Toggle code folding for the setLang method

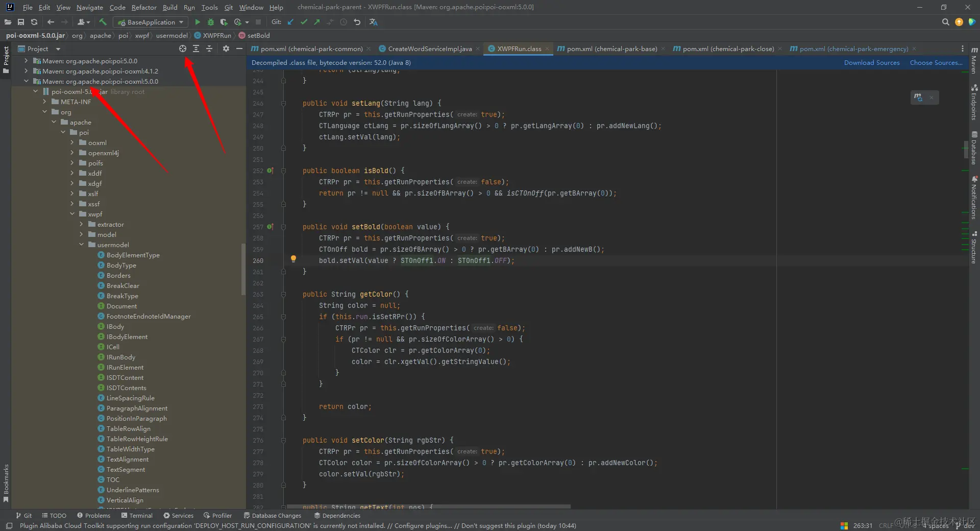pos(283,104)
